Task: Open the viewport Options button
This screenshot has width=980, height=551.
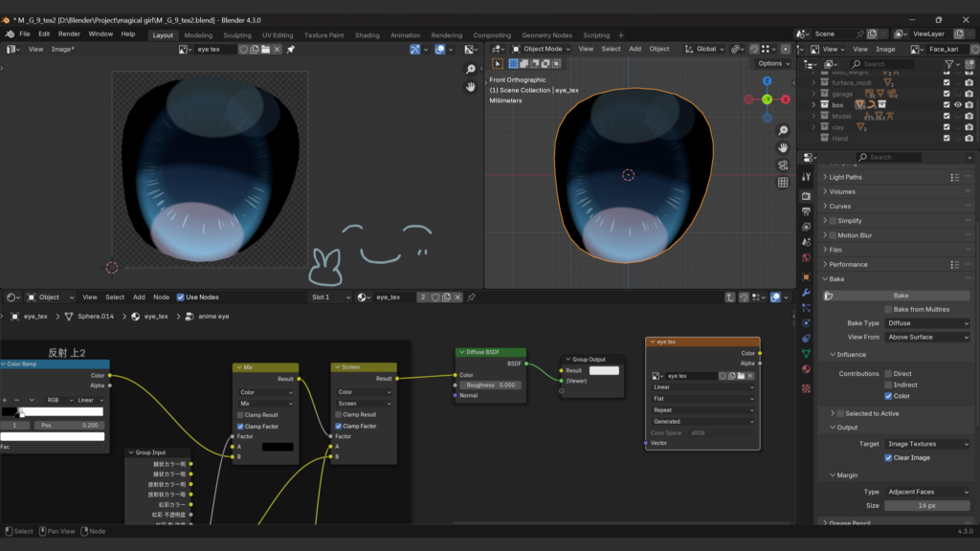Action: click(x=770, y=63)
